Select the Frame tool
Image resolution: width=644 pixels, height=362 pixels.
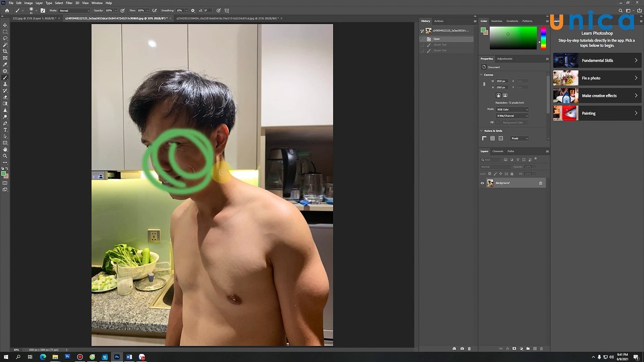(x=5, y=58)
